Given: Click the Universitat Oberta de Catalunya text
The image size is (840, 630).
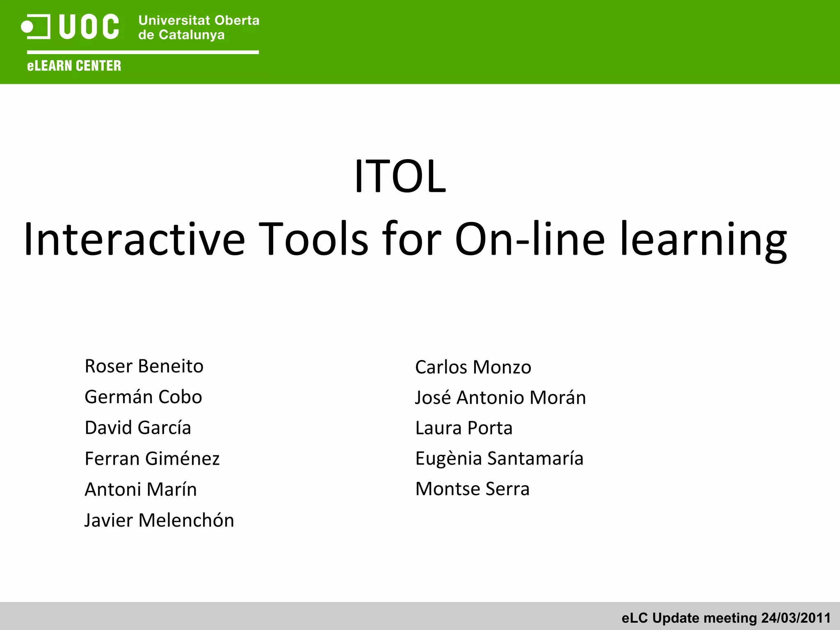Looking at the screenshot, I should [x=199, y=27].
